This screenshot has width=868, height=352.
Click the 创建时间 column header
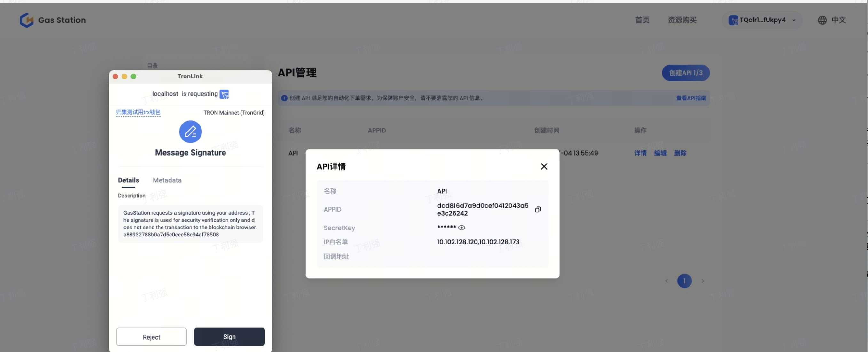tap(547, 131)
